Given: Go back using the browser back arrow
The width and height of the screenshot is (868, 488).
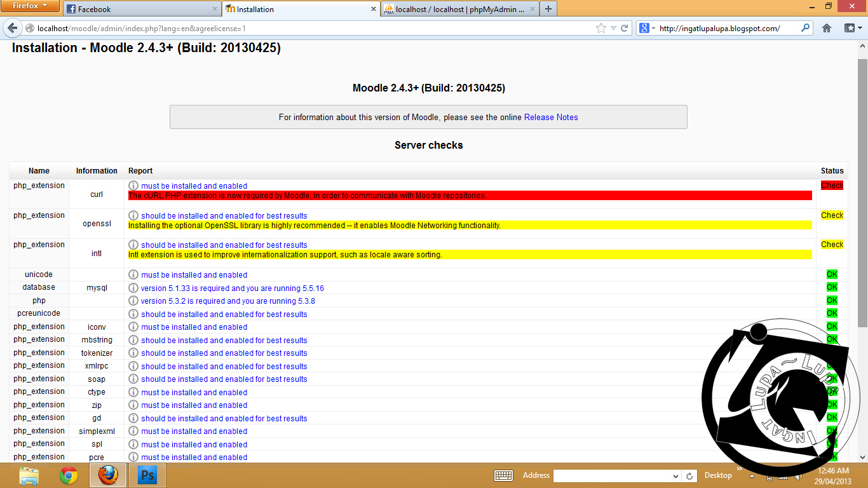Looking at the screenshot, I should click(x=12, y=28).
